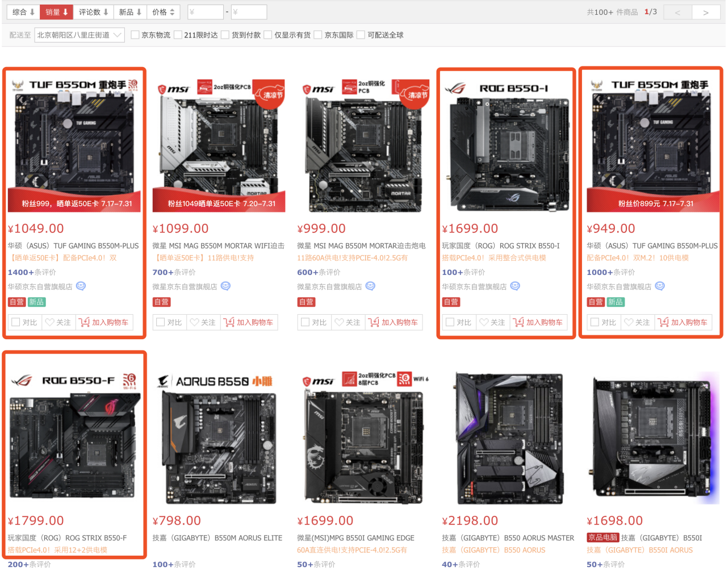The image size is (728, 571).
Task: Sort results by 评论数
Action: pos(93,12)
